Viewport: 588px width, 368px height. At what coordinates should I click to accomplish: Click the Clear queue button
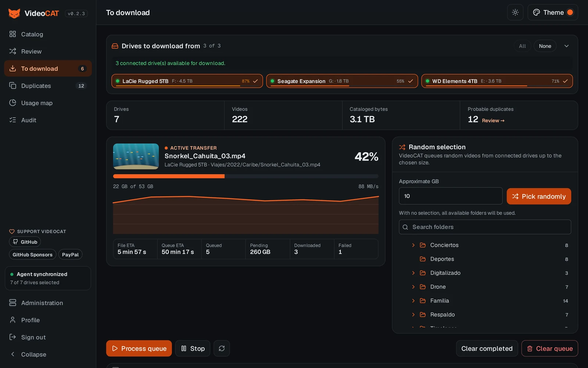(x=549, y=348)
